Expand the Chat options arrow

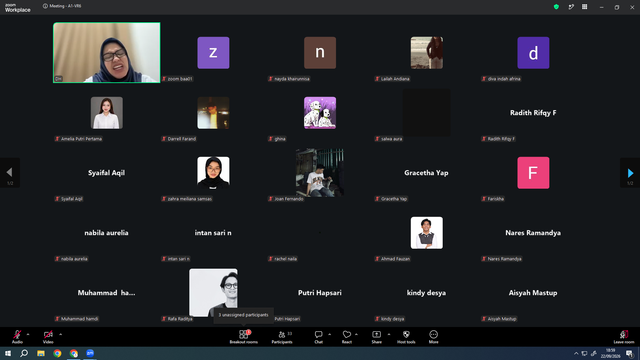point(329,334)
